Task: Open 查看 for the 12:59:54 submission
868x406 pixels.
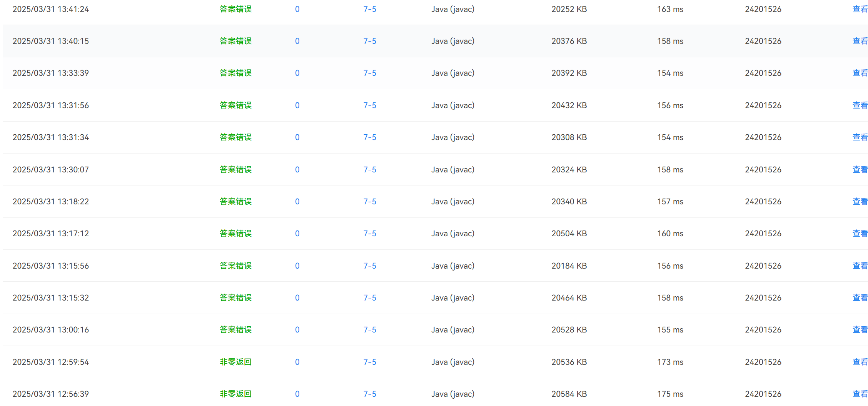Action: [x=860, y=362]
